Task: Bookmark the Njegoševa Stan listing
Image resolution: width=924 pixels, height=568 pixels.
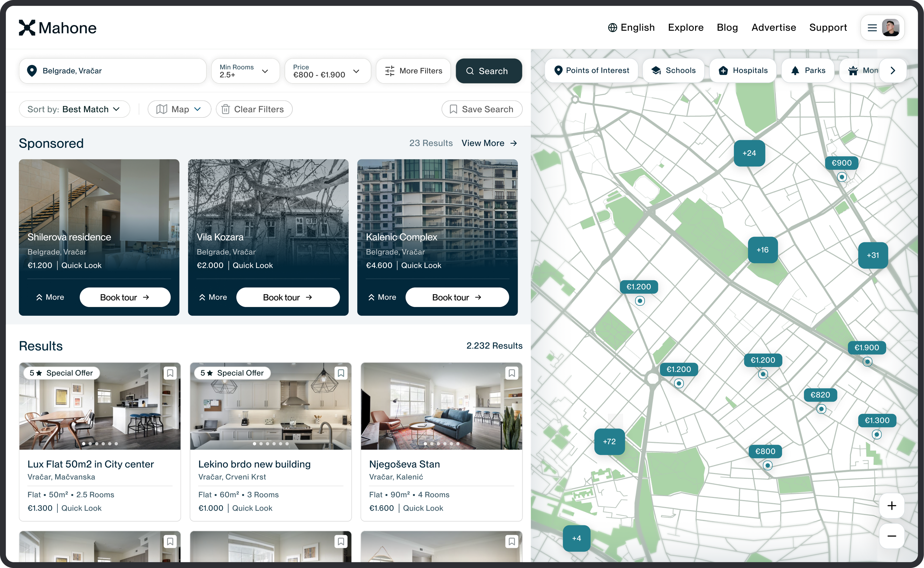Action: click(512, 373)
